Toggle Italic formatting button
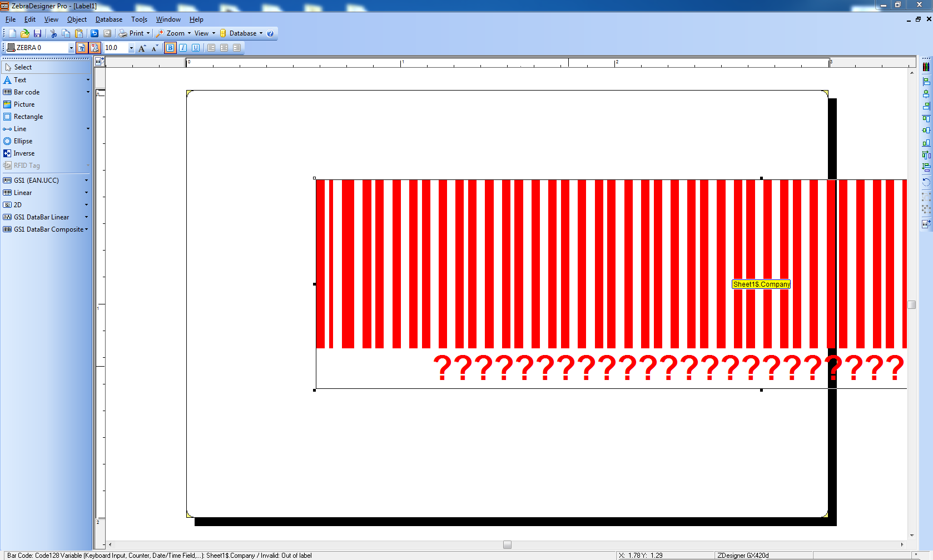The image size is (933, 560). click(x=183, y=48)
